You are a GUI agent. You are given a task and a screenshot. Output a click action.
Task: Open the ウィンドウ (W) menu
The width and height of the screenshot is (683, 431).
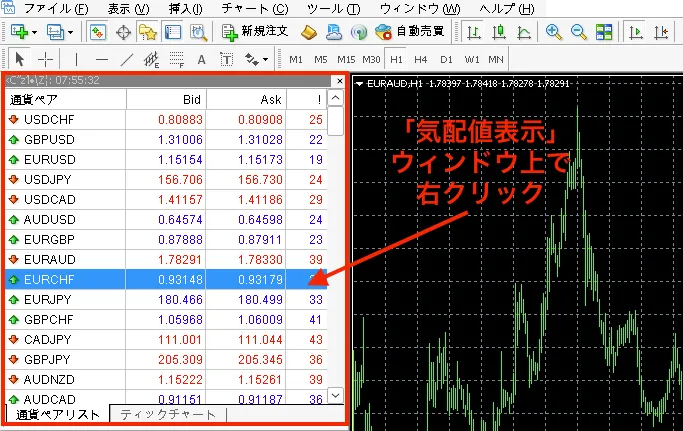point(420,8)
